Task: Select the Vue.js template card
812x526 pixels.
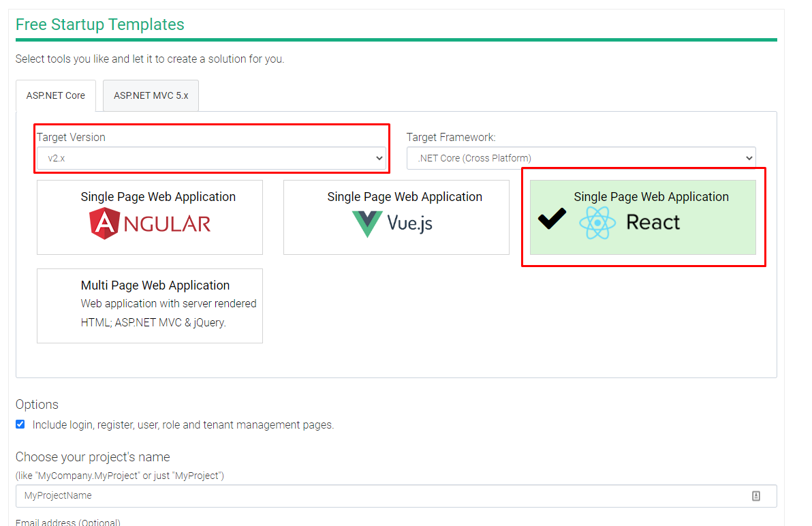Action: click(396, 217)
